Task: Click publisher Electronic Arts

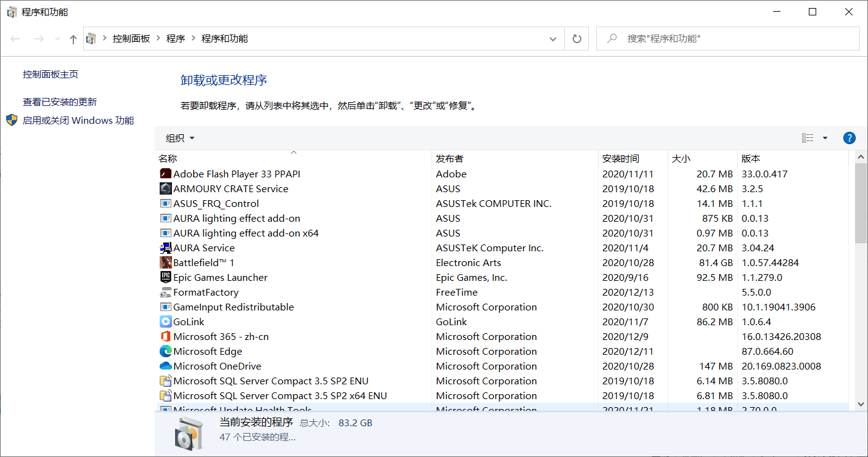Action: tap(469, 262)
